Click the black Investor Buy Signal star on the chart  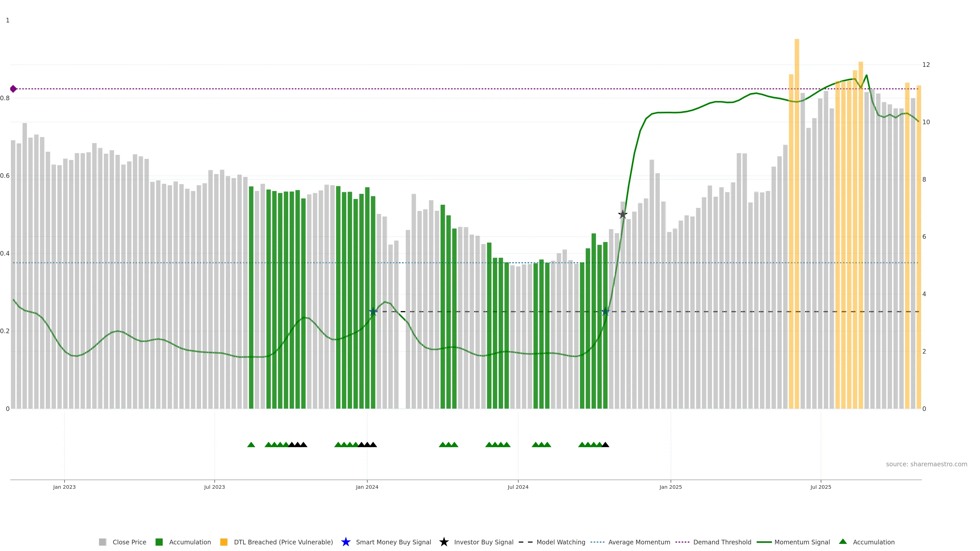coord(622,215)
